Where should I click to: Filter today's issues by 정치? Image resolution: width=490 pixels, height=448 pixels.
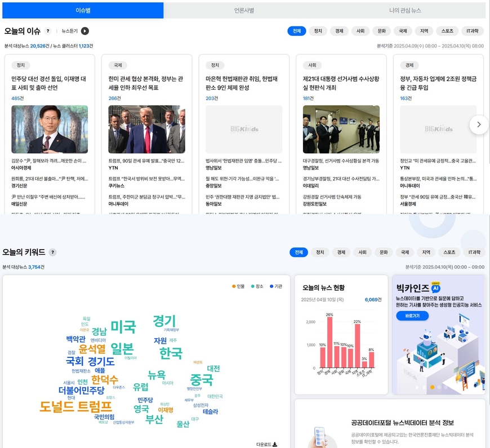318,31
